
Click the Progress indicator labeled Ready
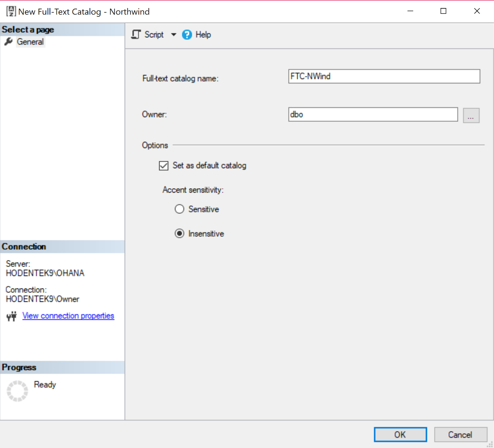coord(44,384)
